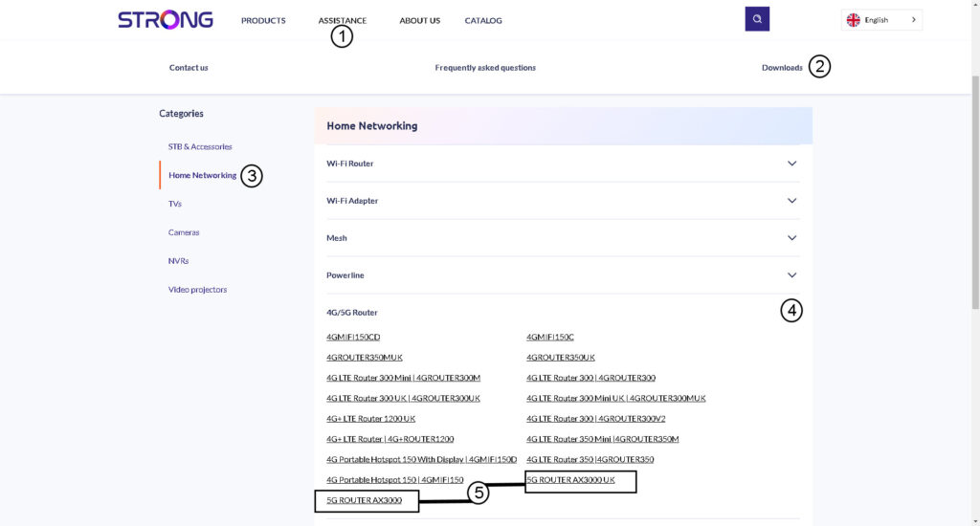The width and height of the screenshot is (980, 526).
Task: Open 4G LTE Router 300 | 4GROUTER300
Action: coord(590,378)
